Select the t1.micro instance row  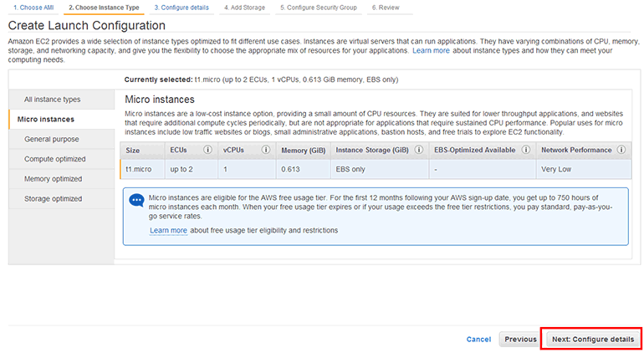(x=375, y=168)
